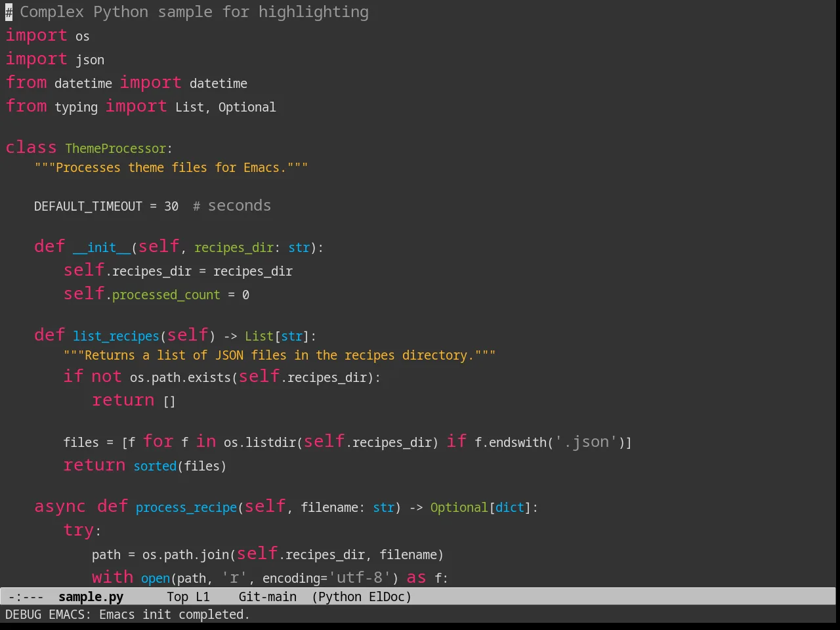The width and height of the screenshot is (840, 630).
Task: Click the sorted(files) call
Action: (x=180, y=466)
